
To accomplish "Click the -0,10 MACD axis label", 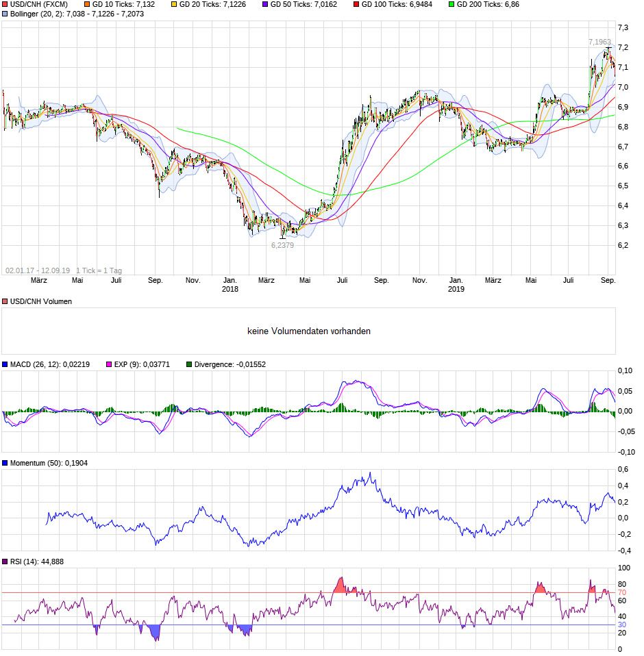I will point(626,452).
